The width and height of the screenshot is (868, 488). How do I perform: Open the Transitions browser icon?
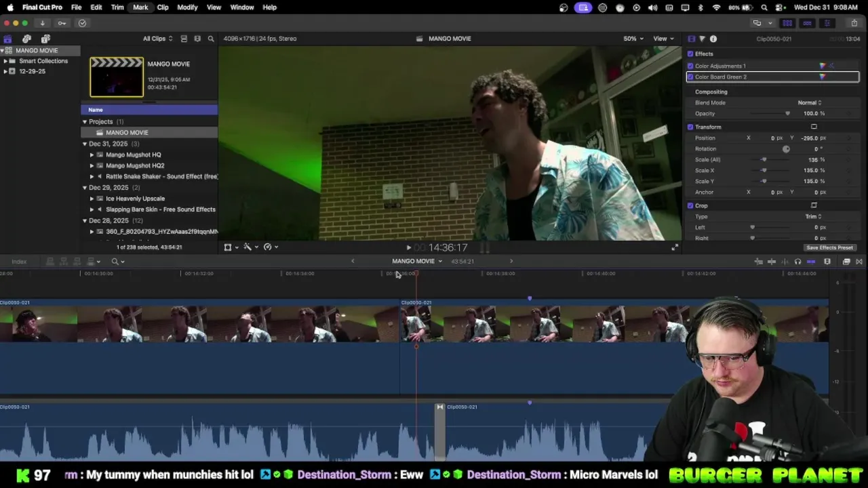[x=859, y=262]
